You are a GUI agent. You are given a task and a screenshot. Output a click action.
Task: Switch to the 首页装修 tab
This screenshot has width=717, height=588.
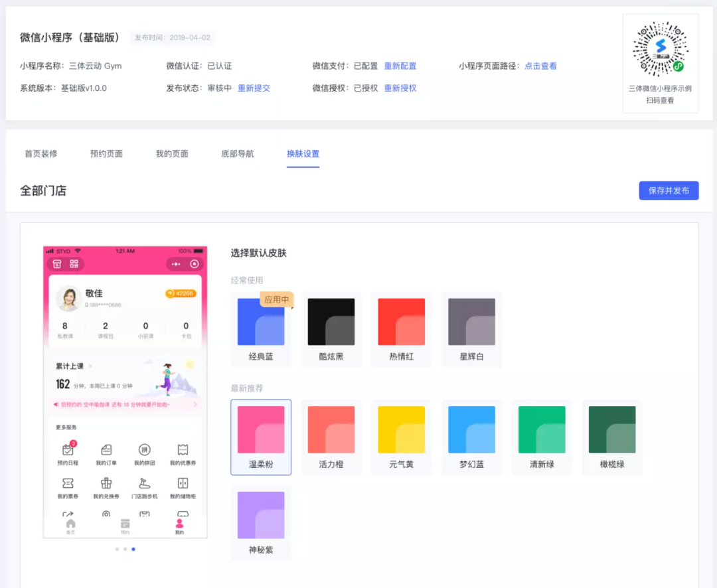tap(40, 153)
